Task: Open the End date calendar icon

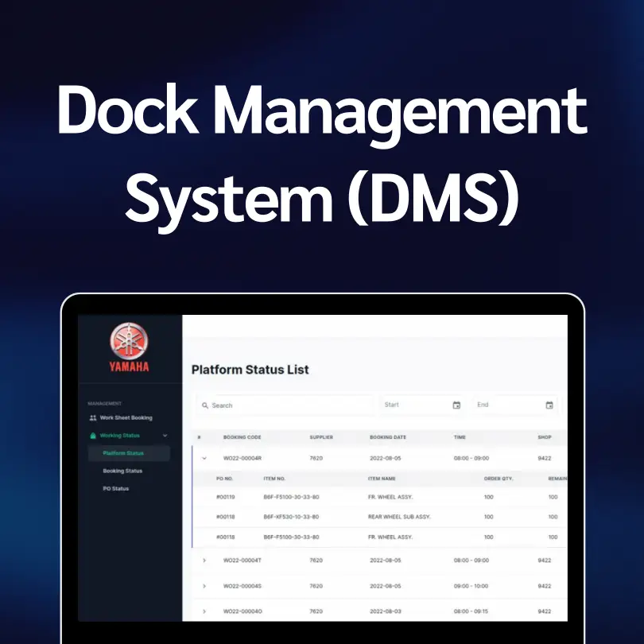Action: click(x=549, y=405)
